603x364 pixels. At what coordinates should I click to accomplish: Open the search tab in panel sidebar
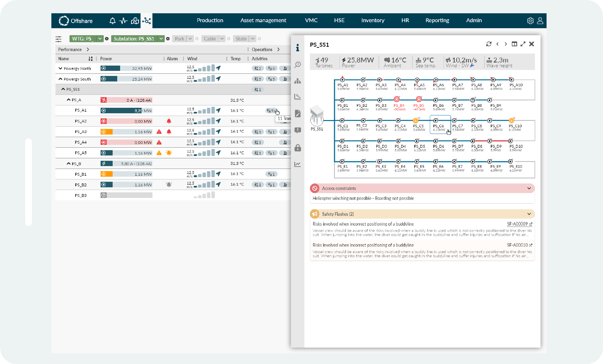pyautogui.click(x=298, y=65)
